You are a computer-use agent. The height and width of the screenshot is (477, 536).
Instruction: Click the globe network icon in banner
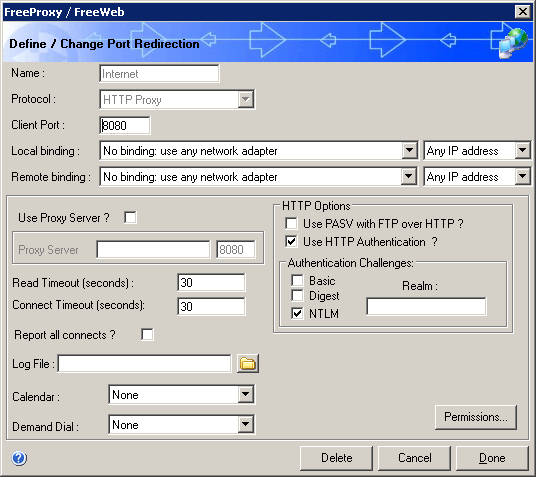513,43
